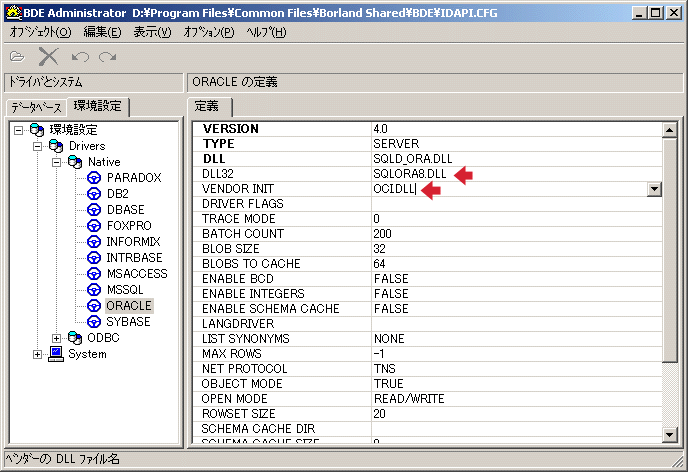Image resolution: width=688 pixels, height=472 pixels.
Task: Click the BLOBS TO CACHE value 64
Action: pyautogui.click(x=380, y=264)
